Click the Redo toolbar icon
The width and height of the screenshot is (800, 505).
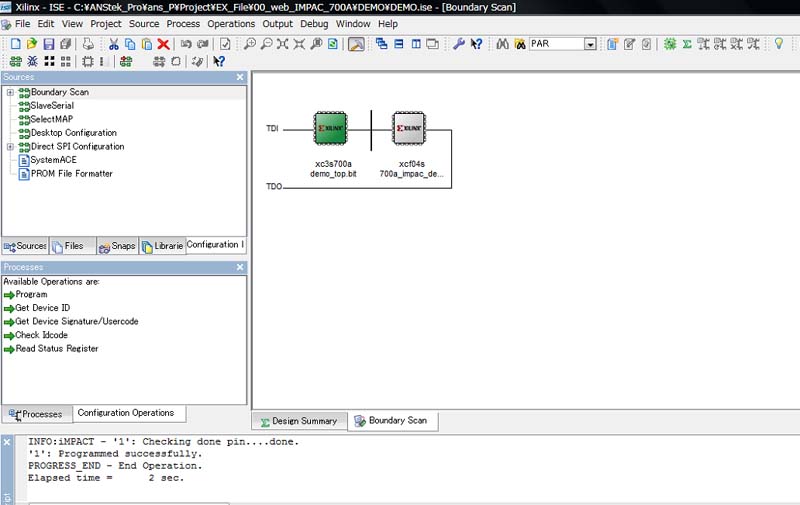click(203, 44)
